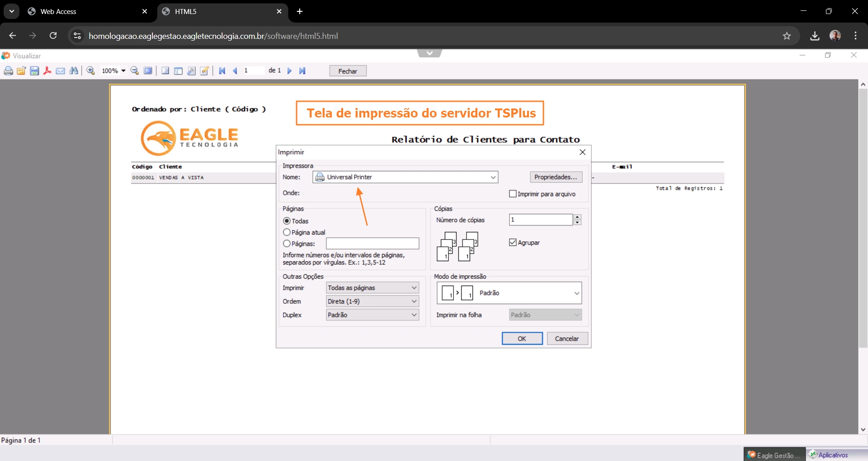Select the Todas pages radio button
This screenshot has width=868, height=461.
point(287,221)
